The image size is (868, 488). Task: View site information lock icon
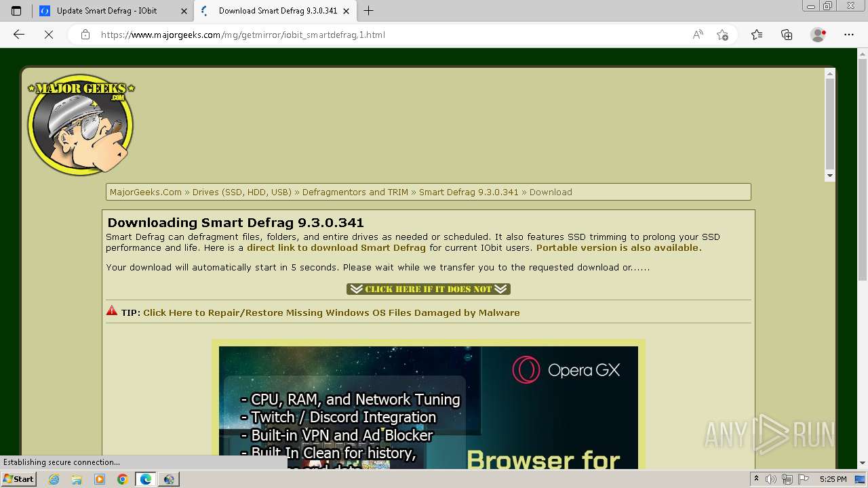85,35
